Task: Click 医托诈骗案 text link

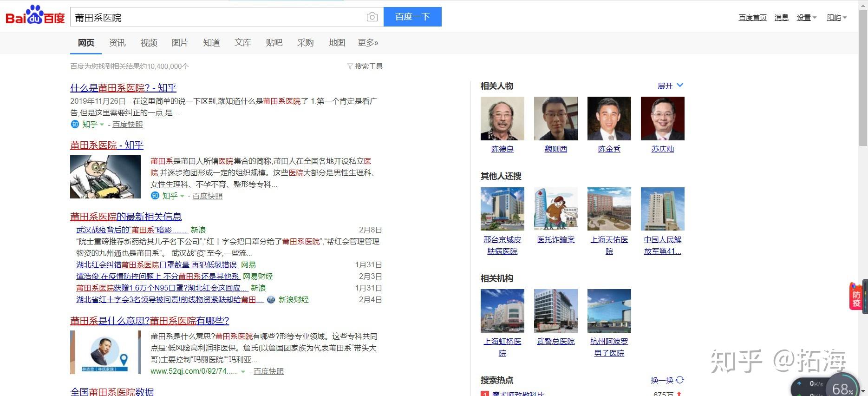Action: click(x=556, y=240)
